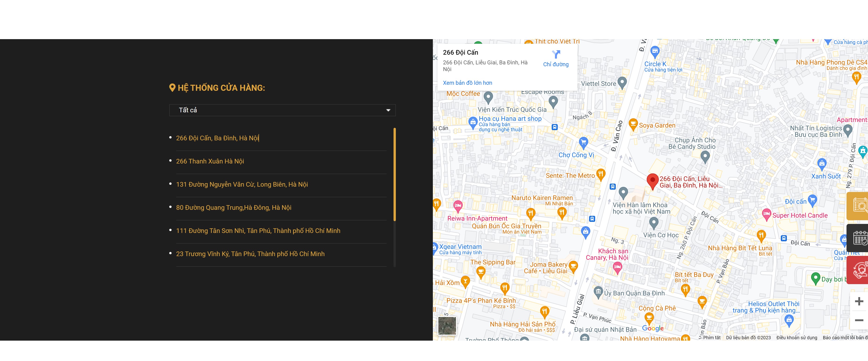Open the Tất cả store filter dropdown
Viewport: 868px width, 361px height.
(282, 110)
